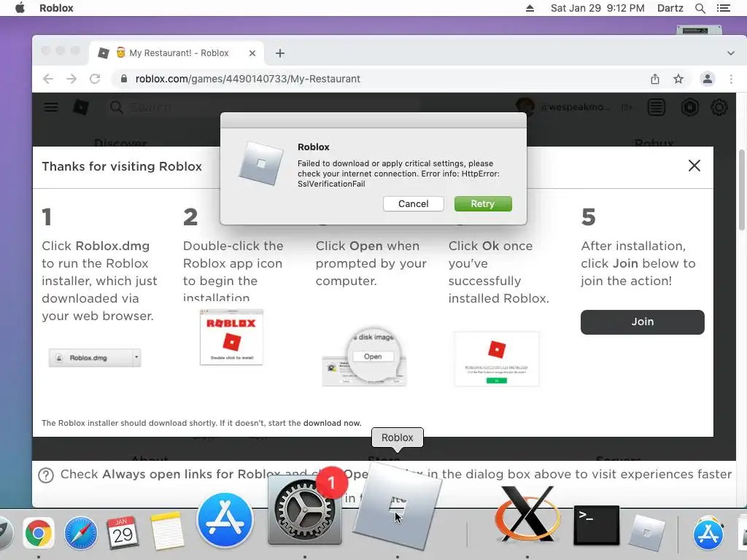Open XQuartz X11 from the Dock
747x560 pixels.
click(x=527, y=514)
